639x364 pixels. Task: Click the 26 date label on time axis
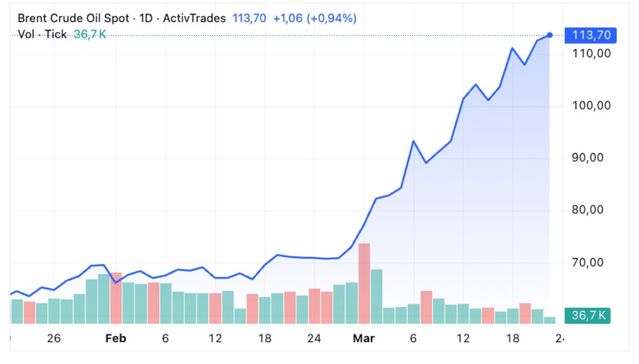coord(54,339)
